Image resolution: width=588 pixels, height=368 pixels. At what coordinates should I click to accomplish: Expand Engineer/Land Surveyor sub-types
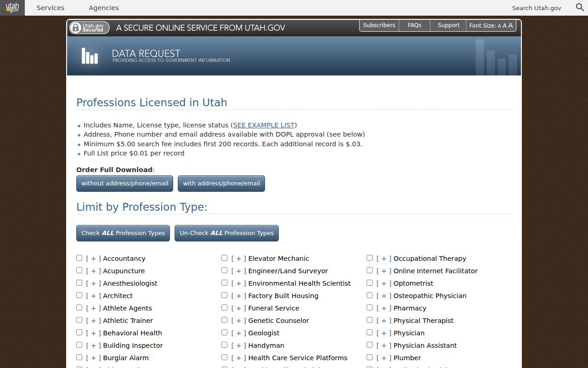point(238,271)
